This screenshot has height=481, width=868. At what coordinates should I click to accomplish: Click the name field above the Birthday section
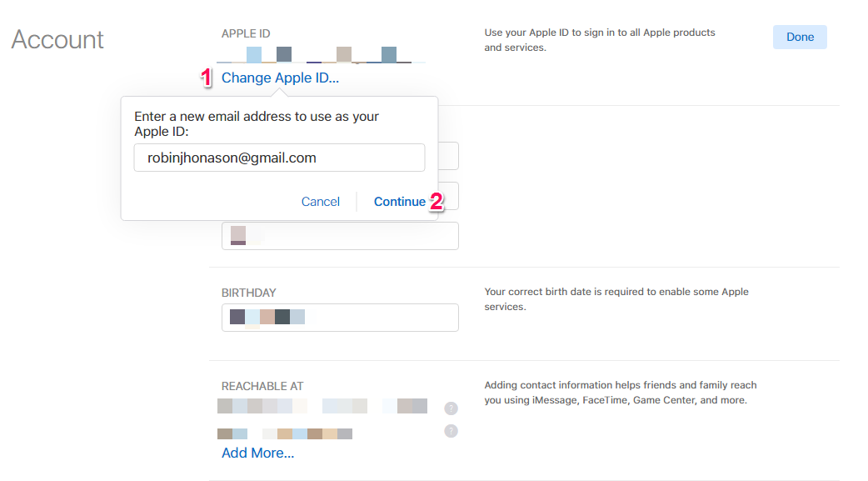coord(340,236)
